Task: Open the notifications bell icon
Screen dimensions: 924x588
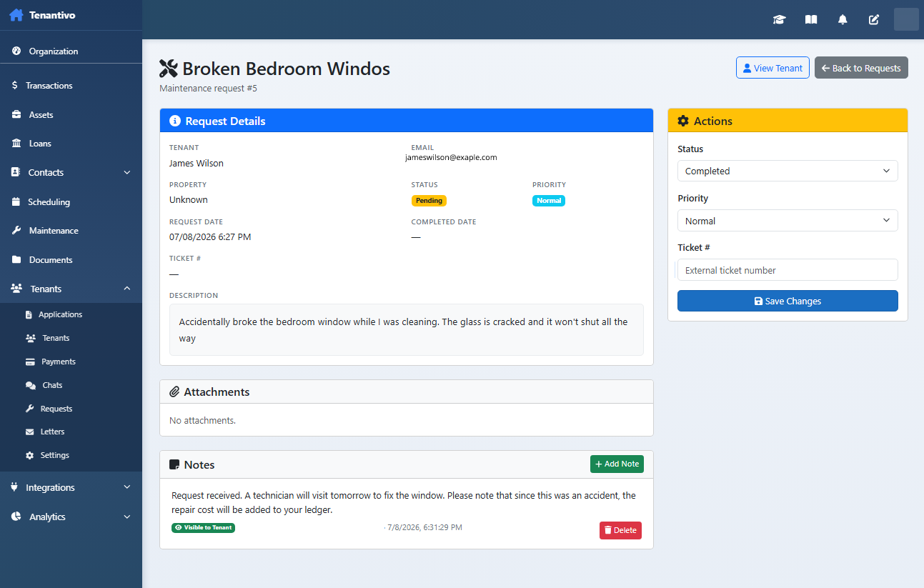Action: click(x=843, y=19)
